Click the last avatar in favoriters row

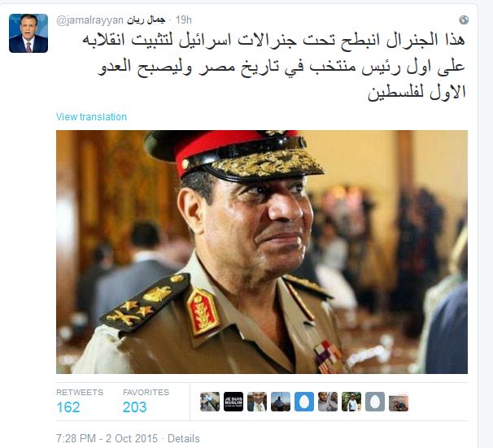(399, 403)
